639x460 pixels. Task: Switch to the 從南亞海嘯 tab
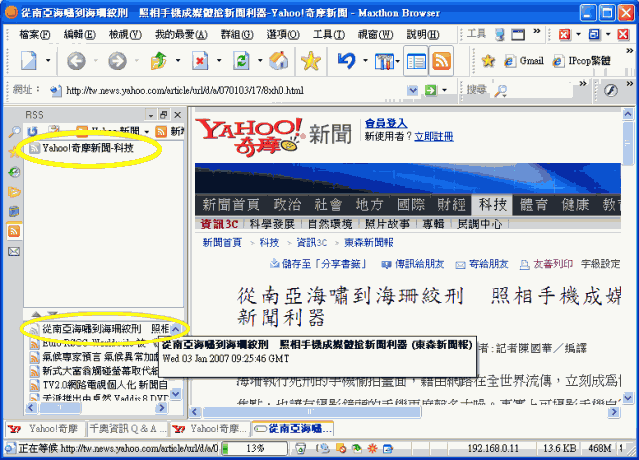293,429
